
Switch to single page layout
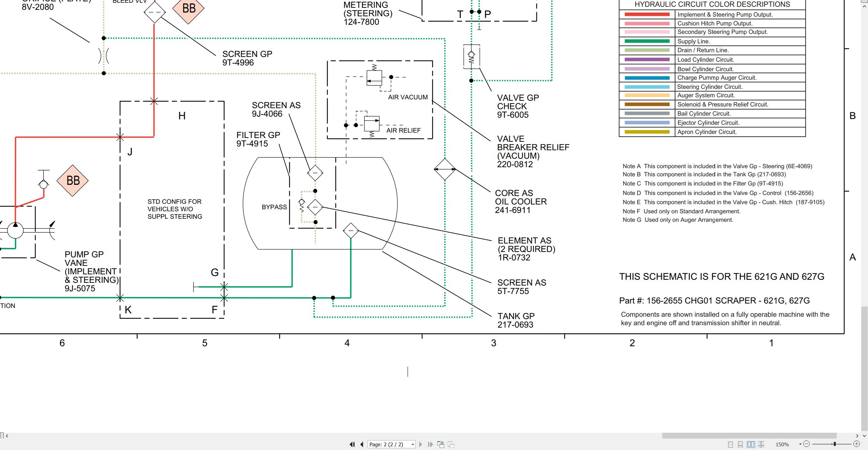click(x=731, y=444)
